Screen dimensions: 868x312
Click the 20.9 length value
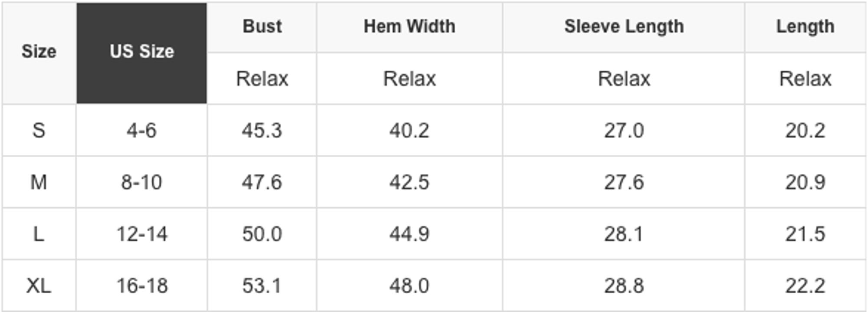806,182
